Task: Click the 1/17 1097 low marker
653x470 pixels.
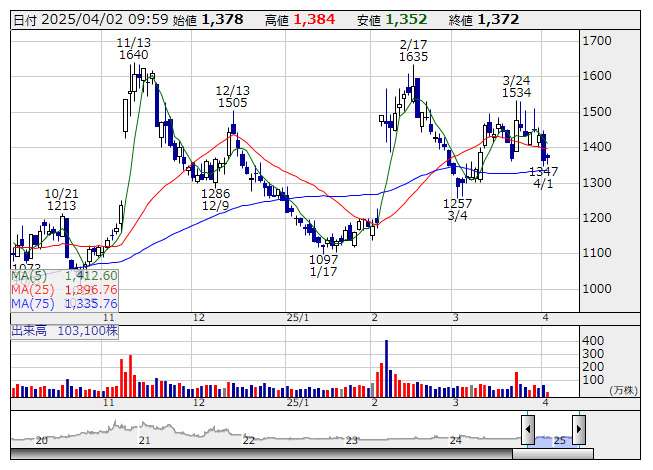Action: [x=324, y=266]
